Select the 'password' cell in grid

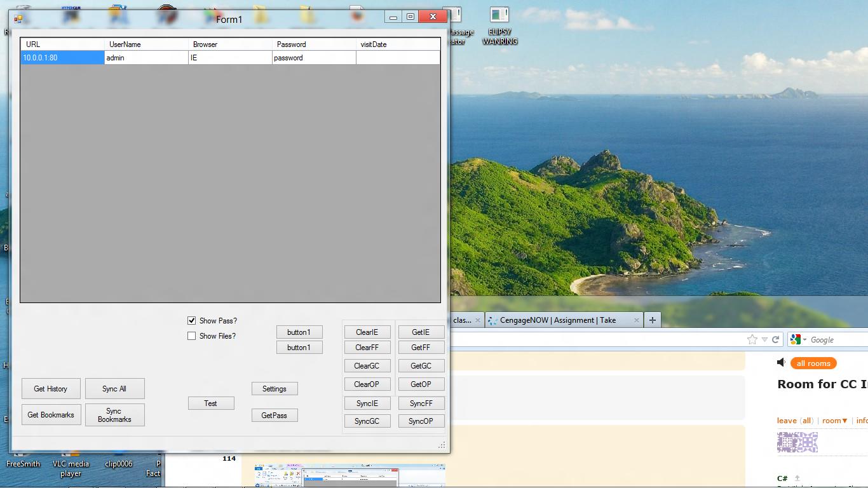(314, 58)
